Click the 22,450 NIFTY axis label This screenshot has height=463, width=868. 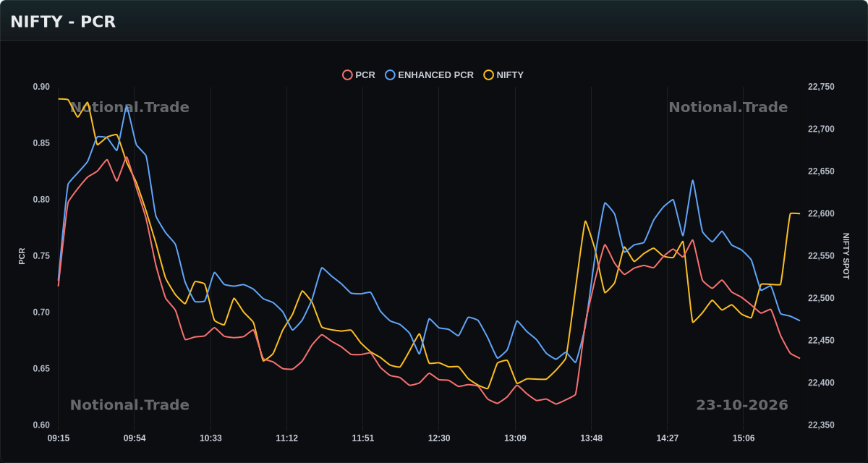click(x=821, y=341)
